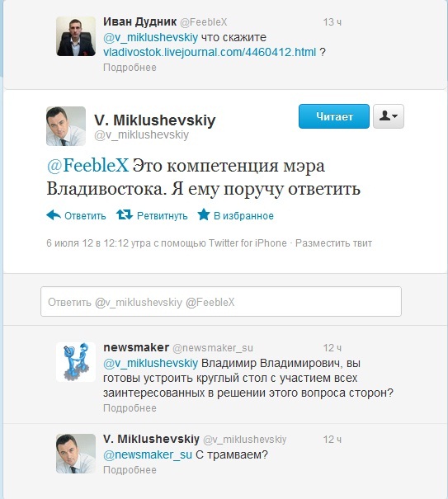Open the 6 июля 12 tweet timestamp

click(99, 243)
